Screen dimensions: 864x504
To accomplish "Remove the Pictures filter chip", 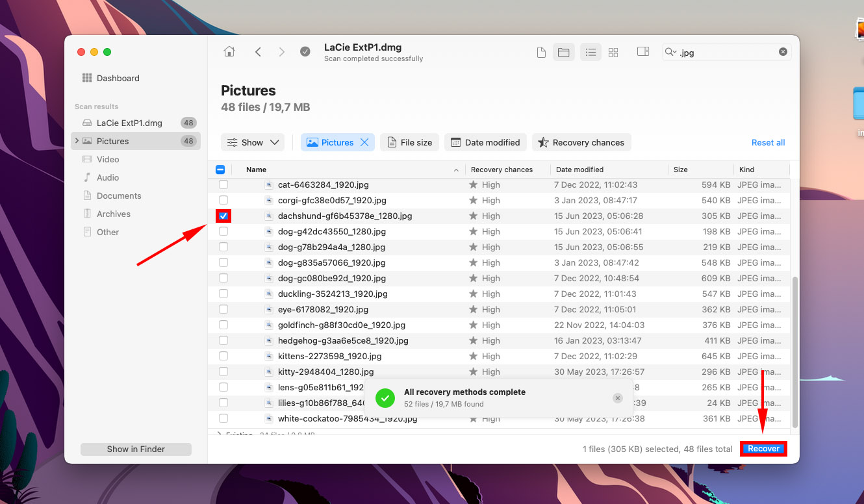I will point(364,142).
